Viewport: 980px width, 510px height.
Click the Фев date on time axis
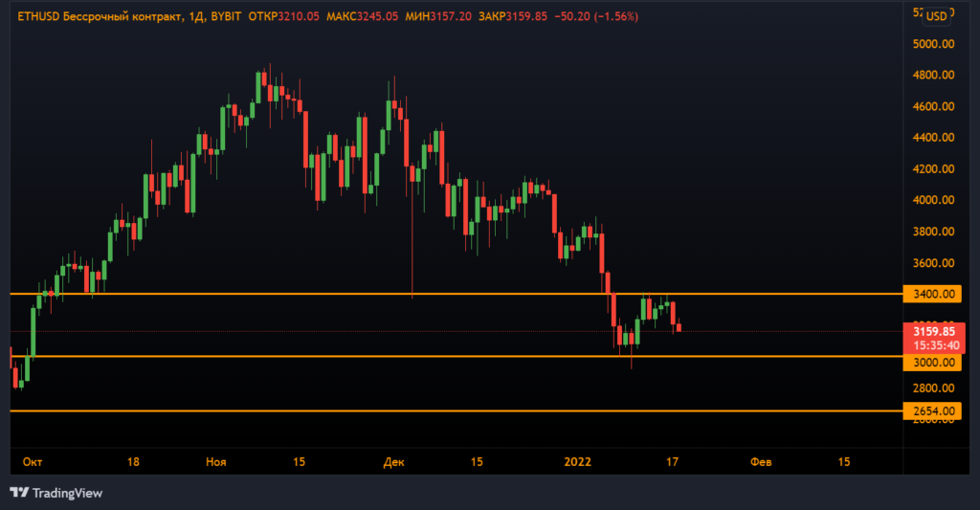pyautogui.click(x=761, y=462)
